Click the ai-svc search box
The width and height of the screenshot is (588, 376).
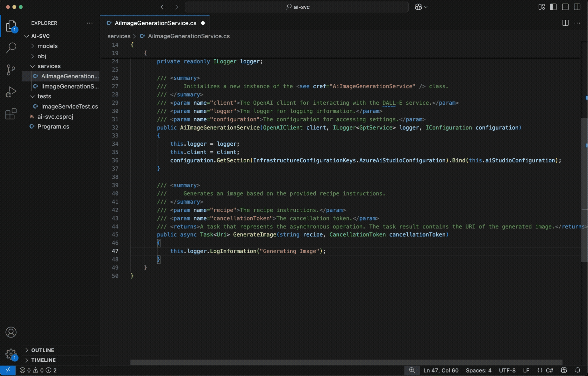(x=297, y=7)
